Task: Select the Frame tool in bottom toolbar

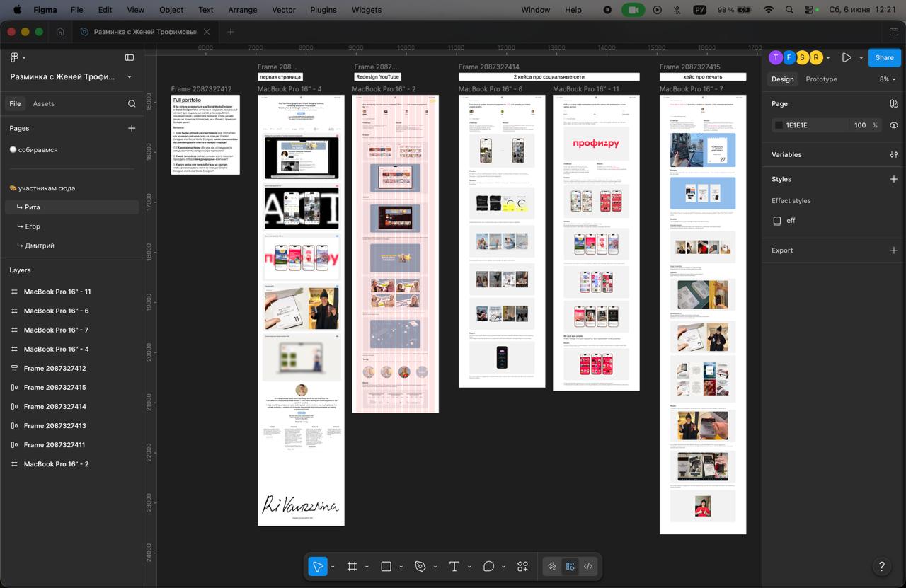Action: pos(352,566)
